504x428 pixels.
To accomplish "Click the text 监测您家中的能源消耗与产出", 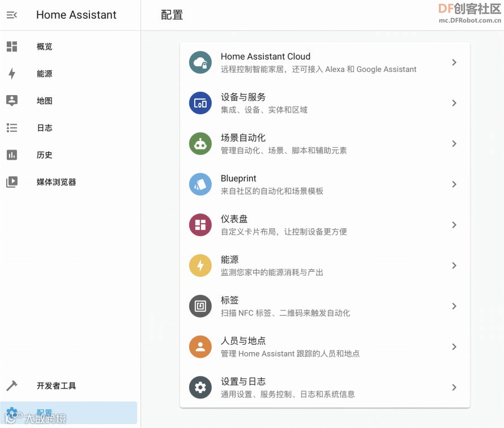I will pyautogui.click(x=272, y=272).
